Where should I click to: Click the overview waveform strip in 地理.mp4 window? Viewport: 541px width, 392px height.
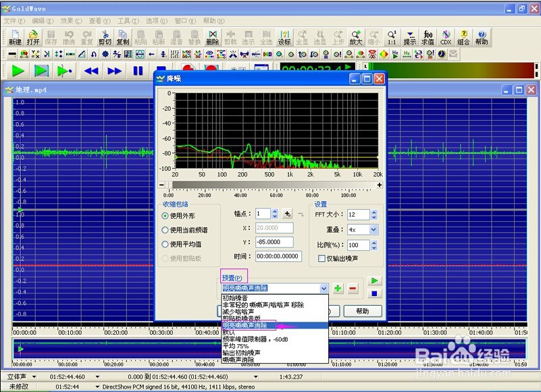coord(269,349)
